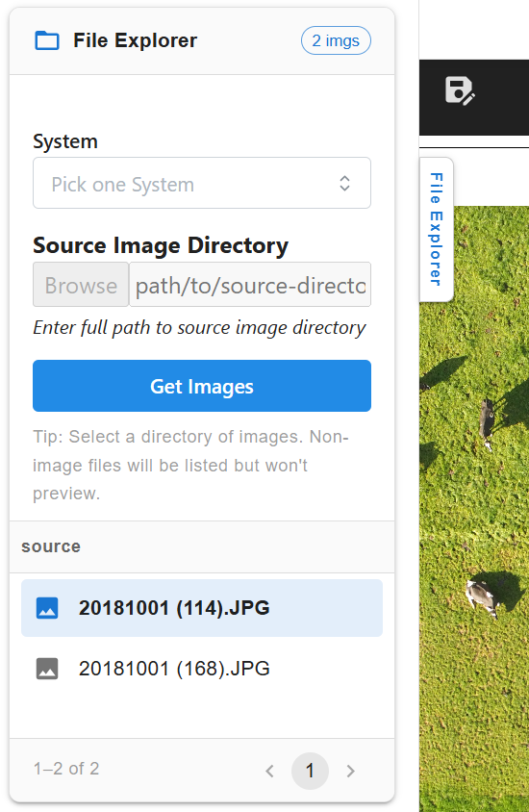Click the File Explorer panel title

coord(135,40)
